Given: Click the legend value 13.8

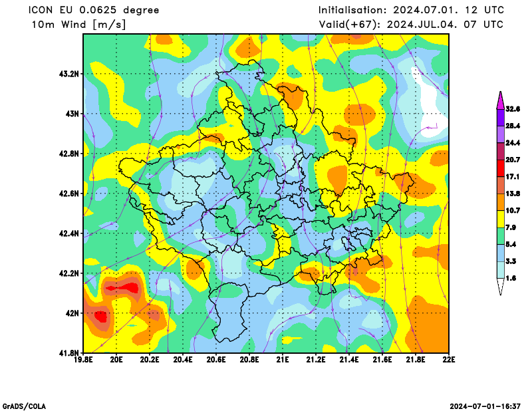Looking at the screenshot, I should [x=513, y=194].
